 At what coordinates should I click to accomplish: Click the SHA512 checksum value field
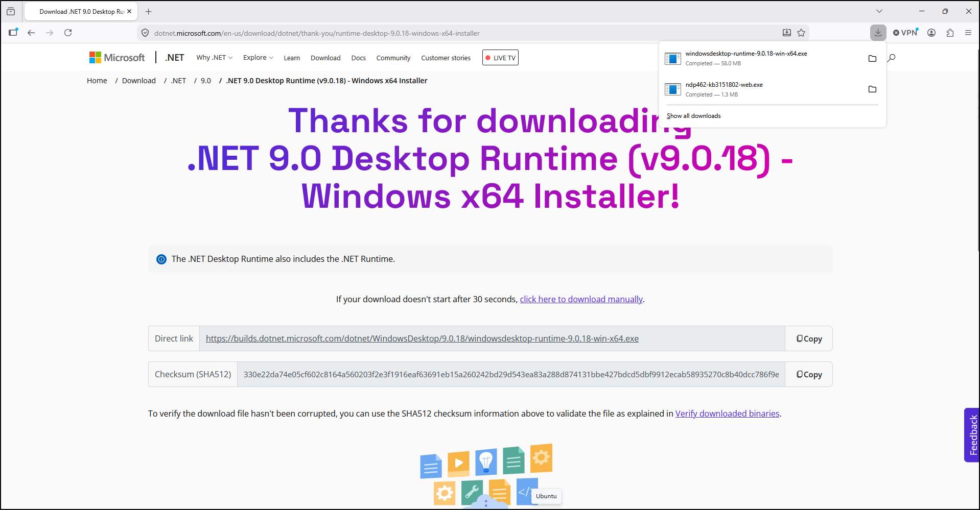511,374
